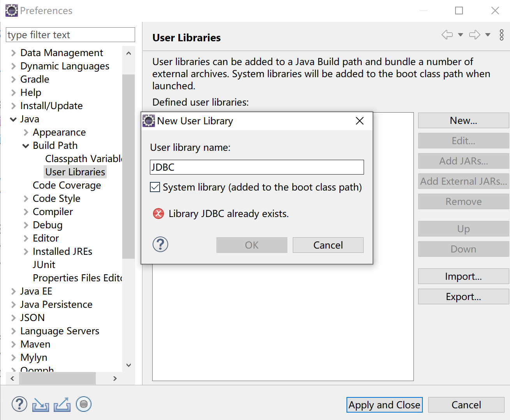
Task: Navigate forward using the forward arrow icon
Action: [x=474, y=35]
